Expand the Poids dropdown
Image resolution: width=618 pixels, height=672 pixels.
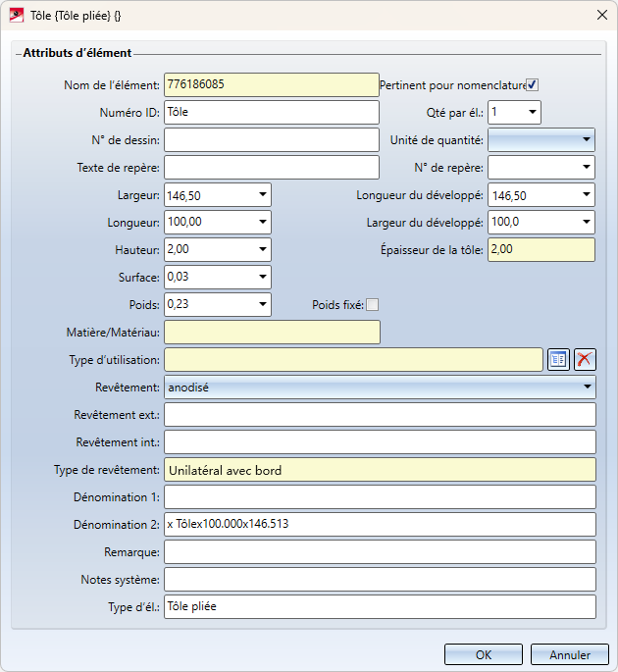coord(262,304)
